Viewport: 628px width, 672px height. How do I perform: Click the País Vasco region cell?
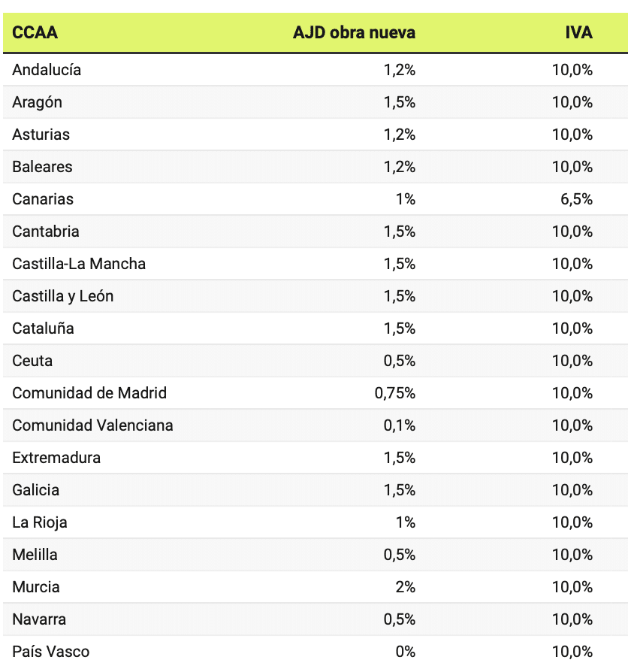pyautogui.click(x=50, y=652)
